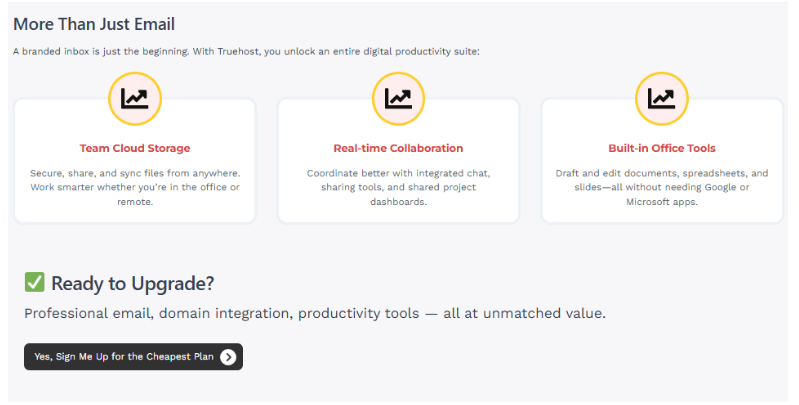Click "Yes, Sign Me Up" button text
Image resolution: width=799 pixels, height=405 pixels.
tap(124, 357)
